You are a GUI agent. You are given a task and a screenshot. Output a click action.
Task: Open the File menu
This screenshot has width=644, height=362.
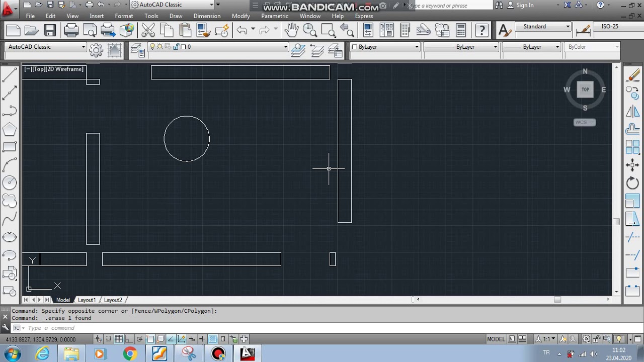click(30, 16)
